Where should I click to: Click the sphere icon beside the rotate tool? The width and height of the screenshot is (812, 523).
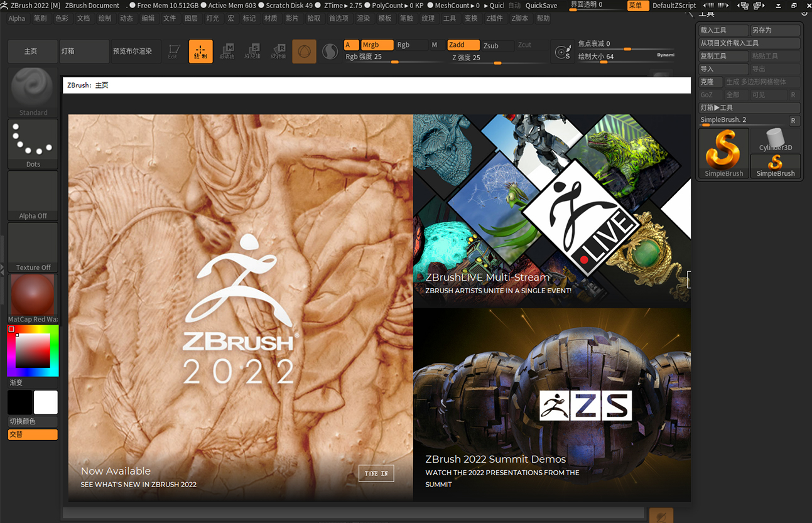tap(304, 51)
